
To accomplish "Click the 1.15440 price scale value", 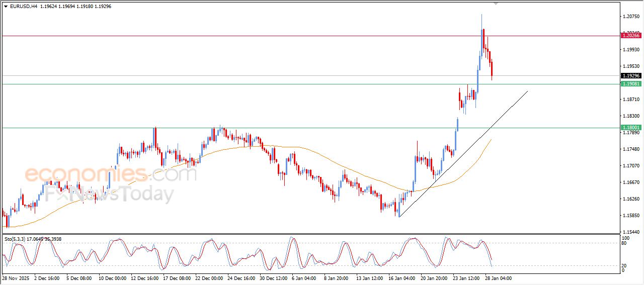I will 631,232.
